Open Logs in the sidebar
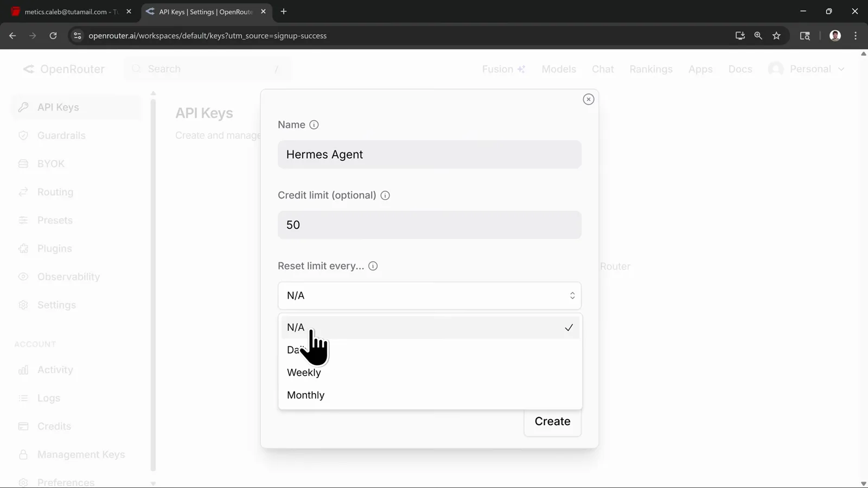Image resolution: width=868 pixels, height=488 pixels. 76,398
